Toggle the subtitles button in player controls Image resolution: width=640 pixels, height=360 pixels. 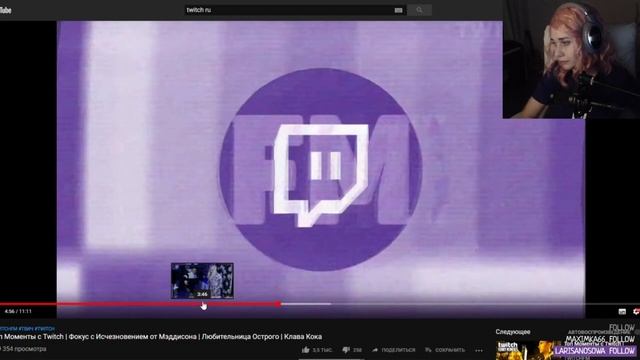click(622, 312)
